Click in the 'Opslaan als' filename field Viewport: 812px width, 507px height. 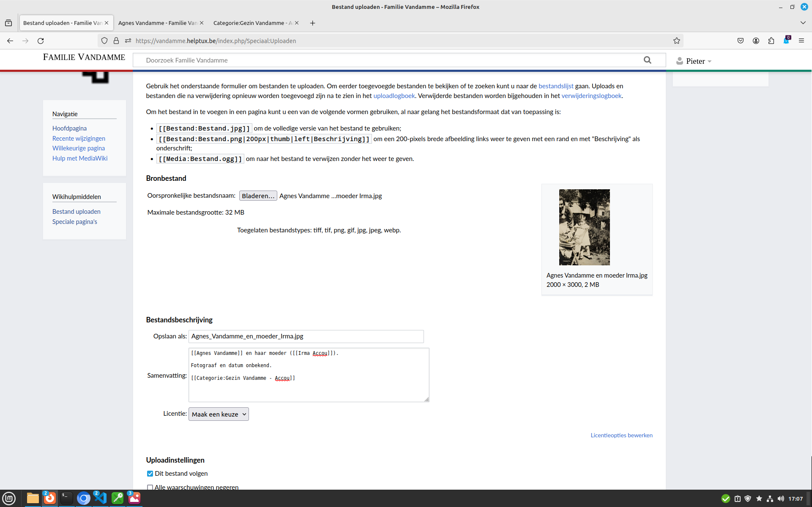tap(306, 336)
